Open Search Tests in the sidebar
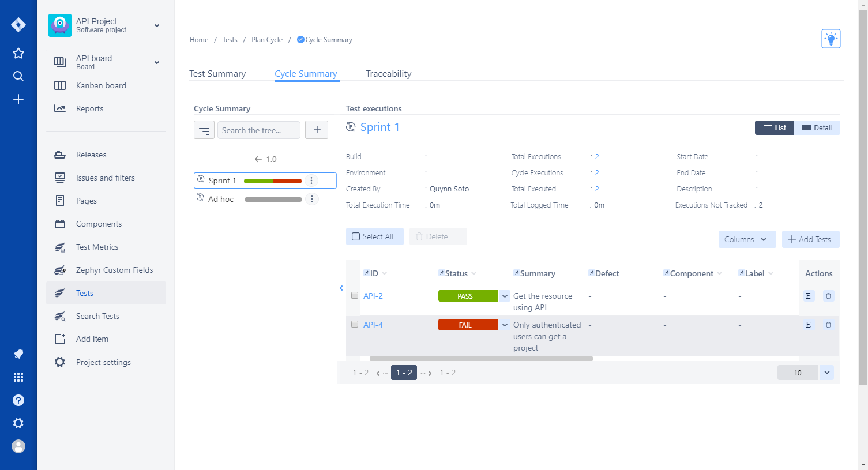 pos(98,316)
